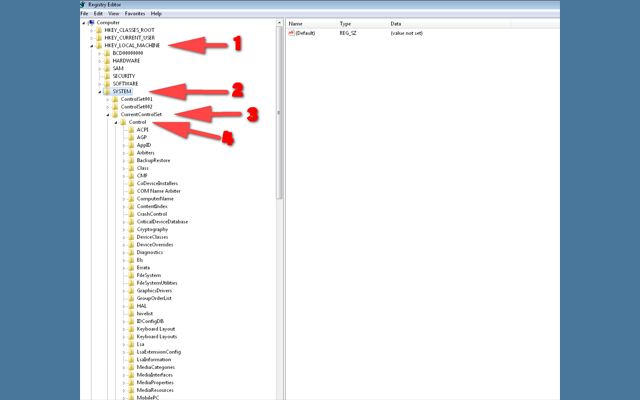The image size is (640, 400).
Task: Open the Help menu
Action: point(156,13)
